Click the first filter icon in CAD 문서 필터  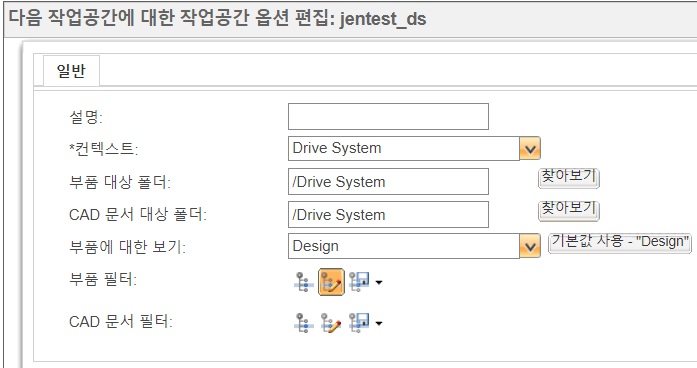pyautogui.click(x=304, y=323)
